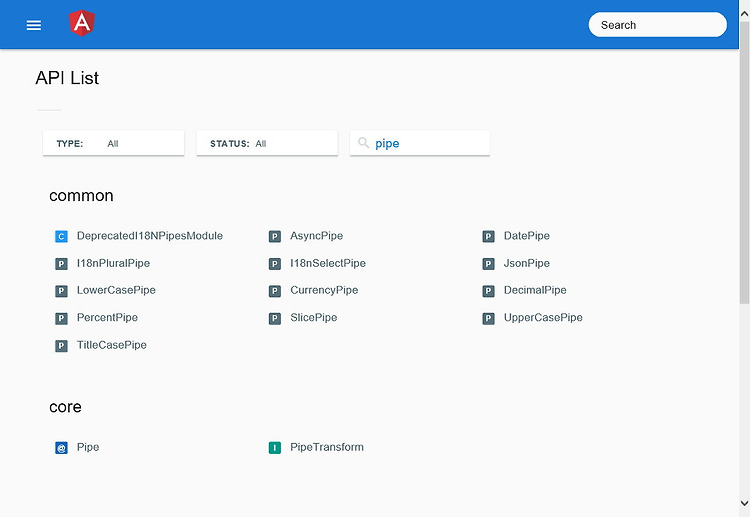Click the 'API List' page title
This screenshot has height=517, width=750.
coord(67,78)
